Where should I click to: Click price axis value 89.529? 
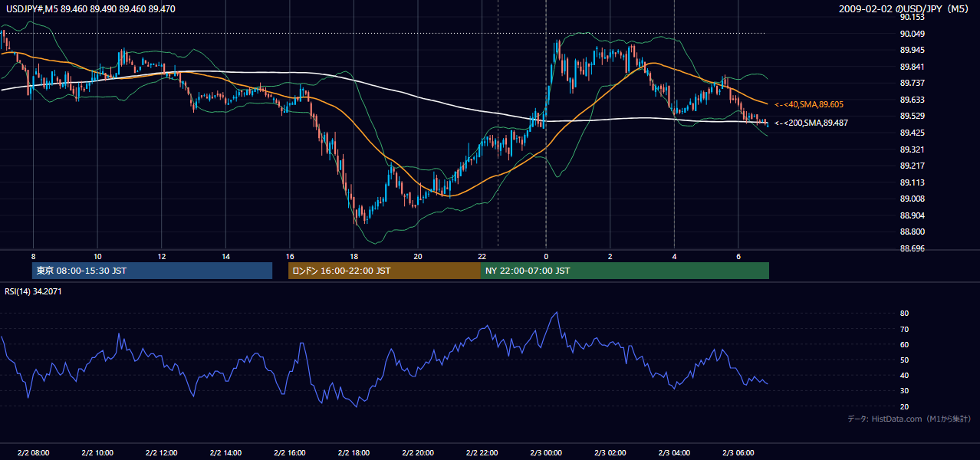(x=913, y=116)
